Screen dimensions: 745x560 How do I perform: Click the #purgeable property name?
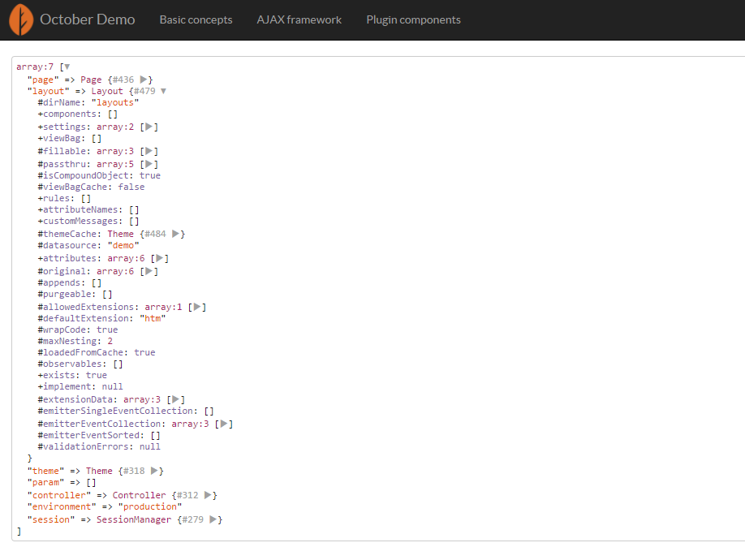[x=67, y=294]
